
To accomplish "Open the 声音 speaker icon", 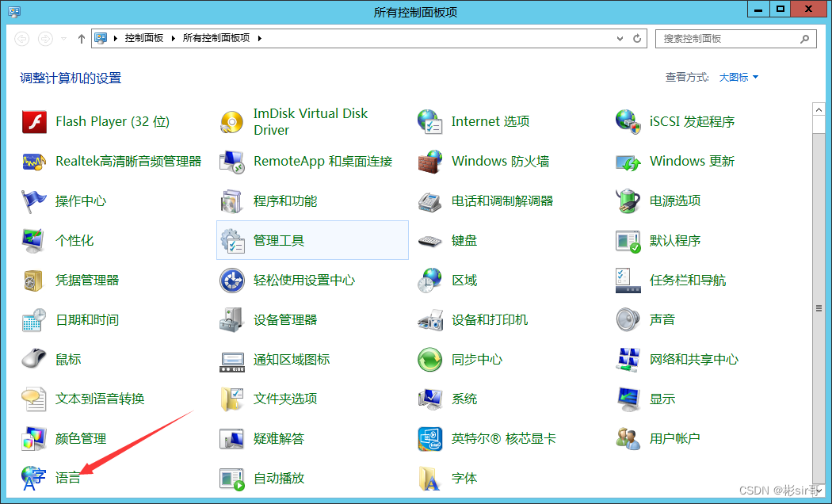I will tap(628, 320).
